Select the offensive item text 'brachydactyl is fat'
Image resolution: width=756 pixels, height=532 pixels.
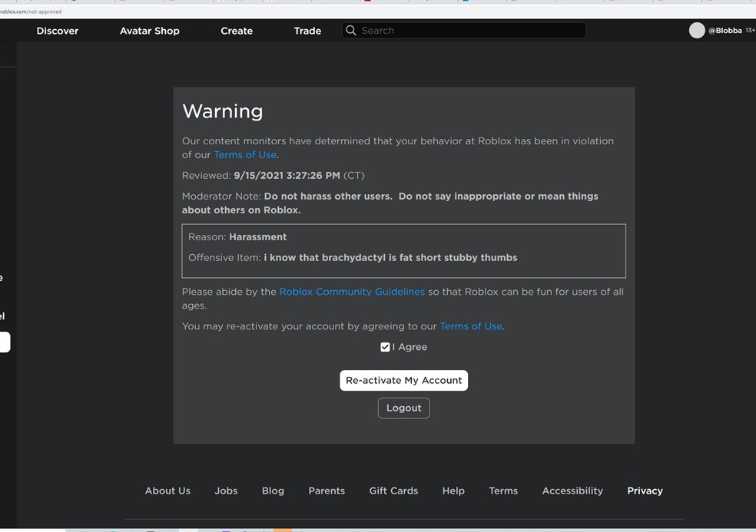[x=367, y=257]
